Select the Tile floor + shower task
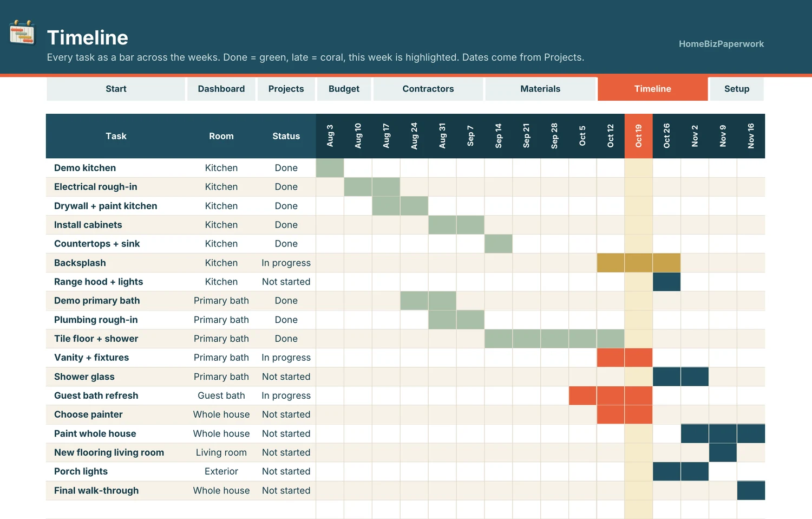 coord(96,339)
